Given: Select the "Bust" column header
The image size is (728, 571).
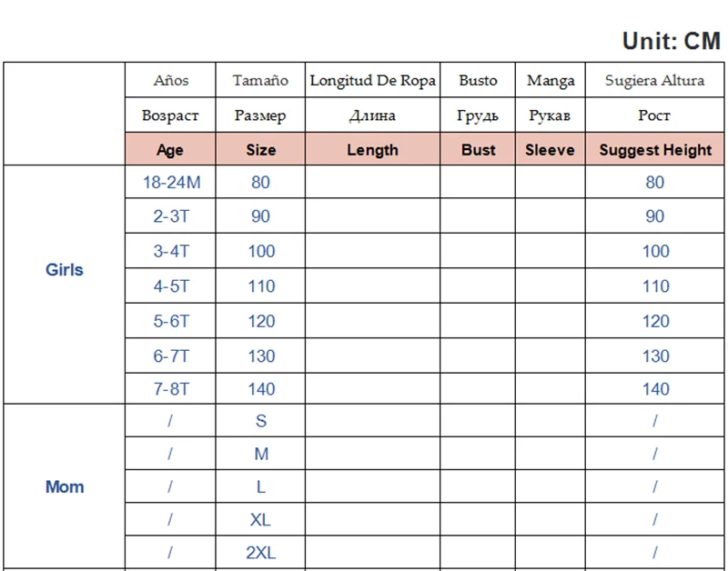Looking at the screenshot, I should pos(478,150).
